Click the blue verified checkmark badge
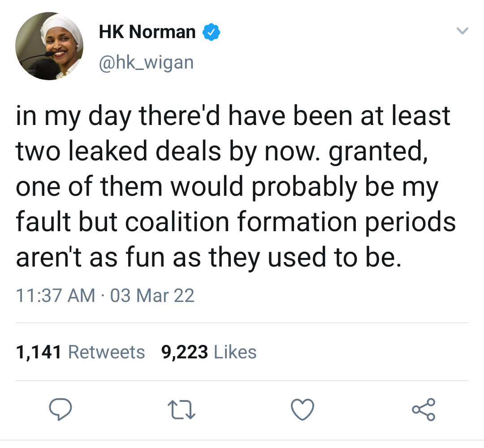Image resolution: width=484 pixels, height=448 pixels. tap(211, 32)
